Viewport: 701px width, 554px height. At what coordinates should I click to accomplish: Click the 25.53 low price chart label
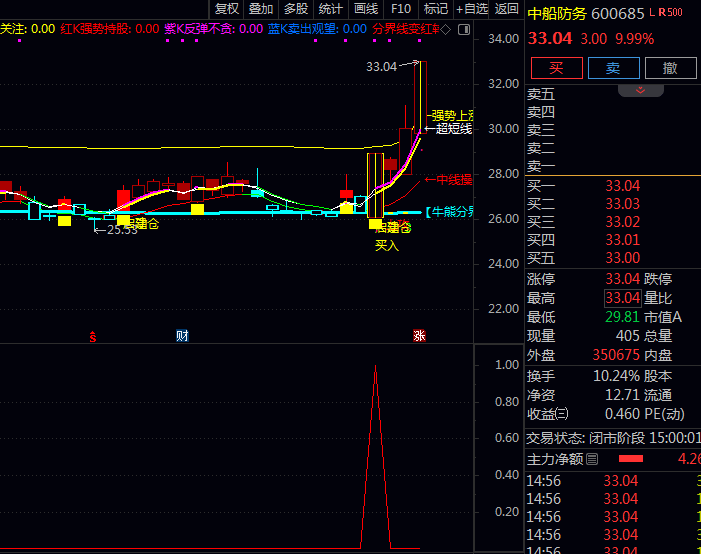click(122, 230)
